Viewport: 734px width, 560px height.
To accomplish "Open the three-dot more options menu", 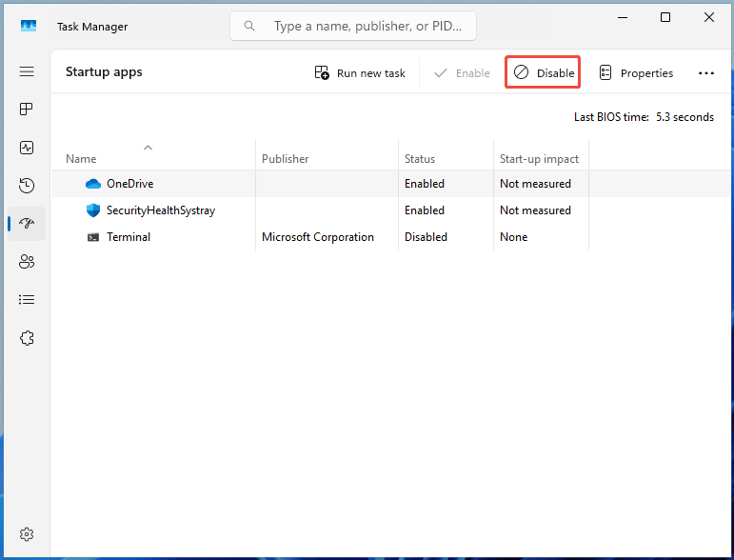I will tap(705, 73).
